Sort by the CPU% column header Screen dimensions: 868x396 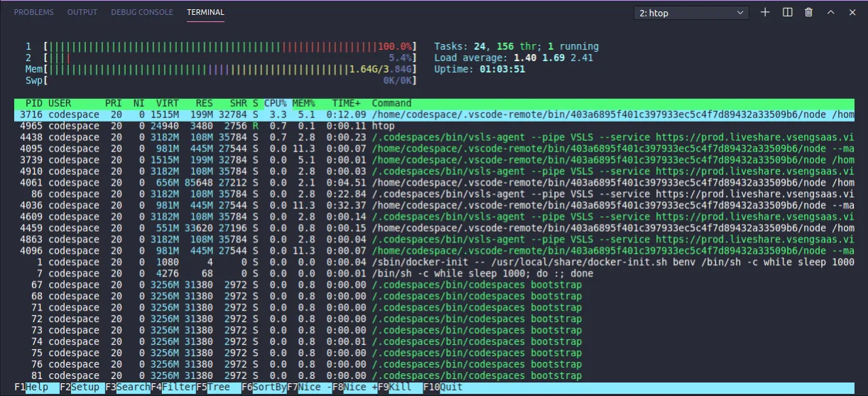tap(276, 103)
